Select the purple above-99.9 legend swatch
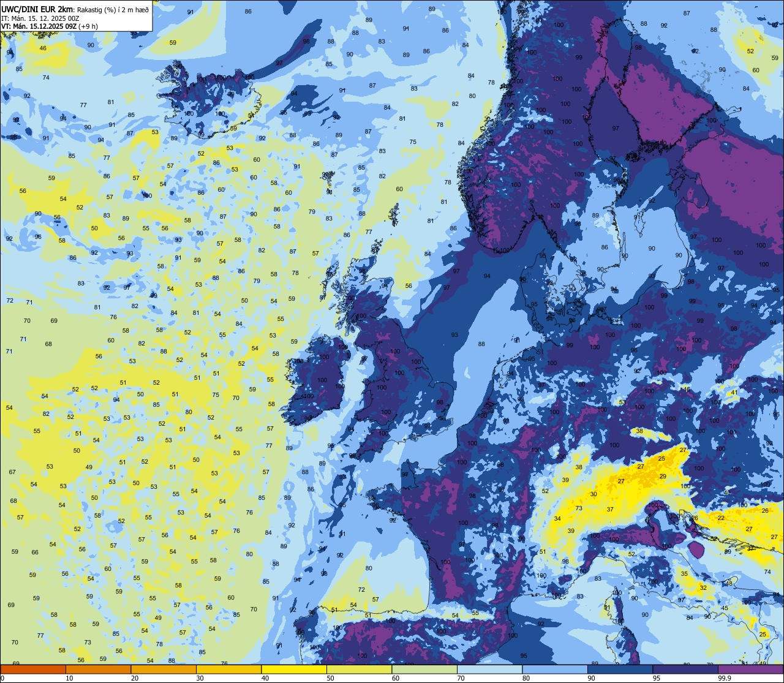The height and width of the screenshot is (683, 784). [x=750, y=669]
